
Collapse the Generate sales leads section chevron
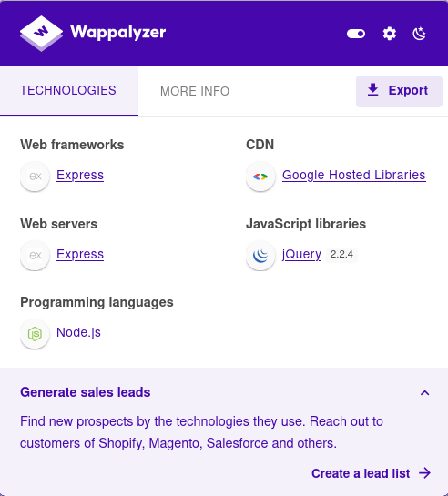click(x=424, y=393)
